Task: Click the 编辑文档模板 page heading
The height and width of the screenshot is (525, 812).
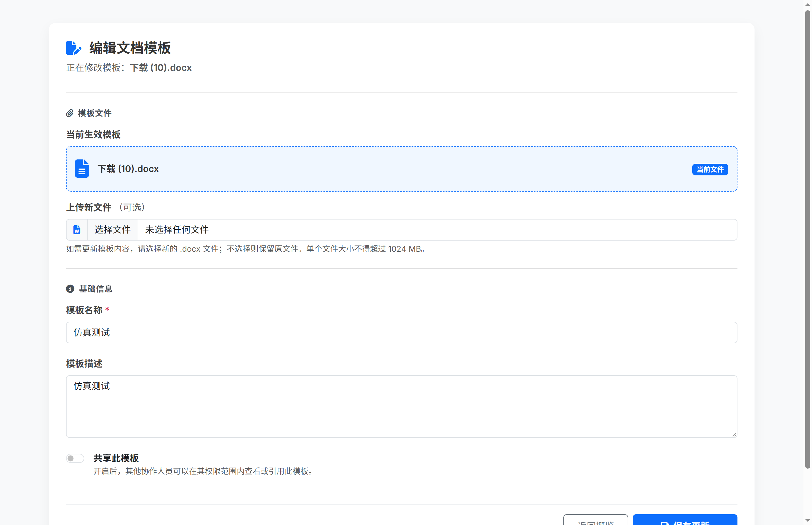Action: 130,48
